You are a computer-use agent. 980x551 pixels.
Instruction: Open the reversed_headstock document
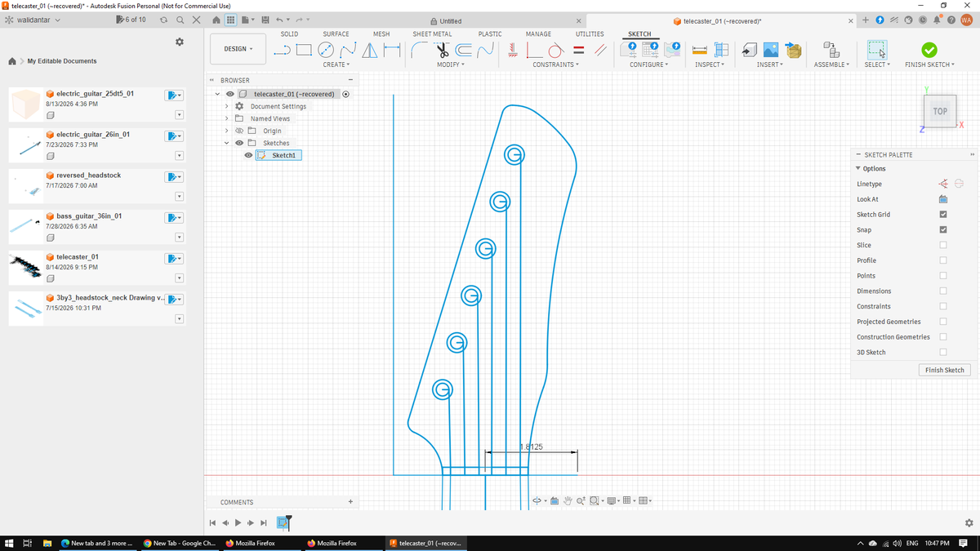tap(88, 176)
